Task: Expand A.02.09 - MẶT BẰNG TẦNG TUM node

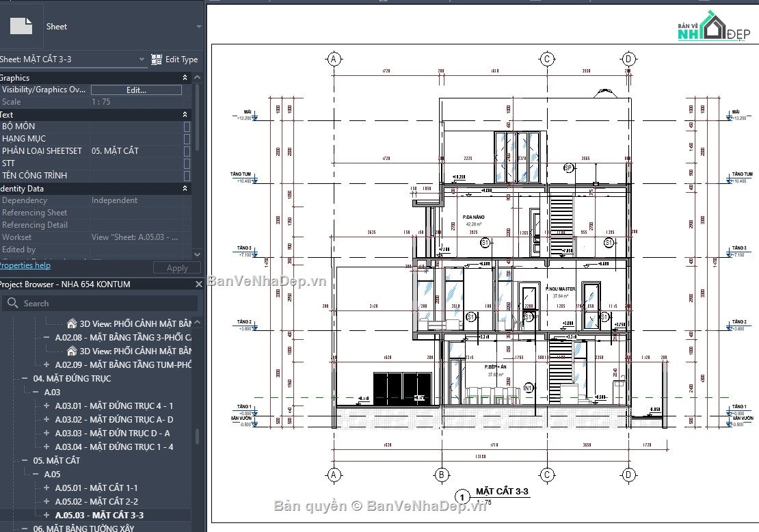Action: (46, 364)
